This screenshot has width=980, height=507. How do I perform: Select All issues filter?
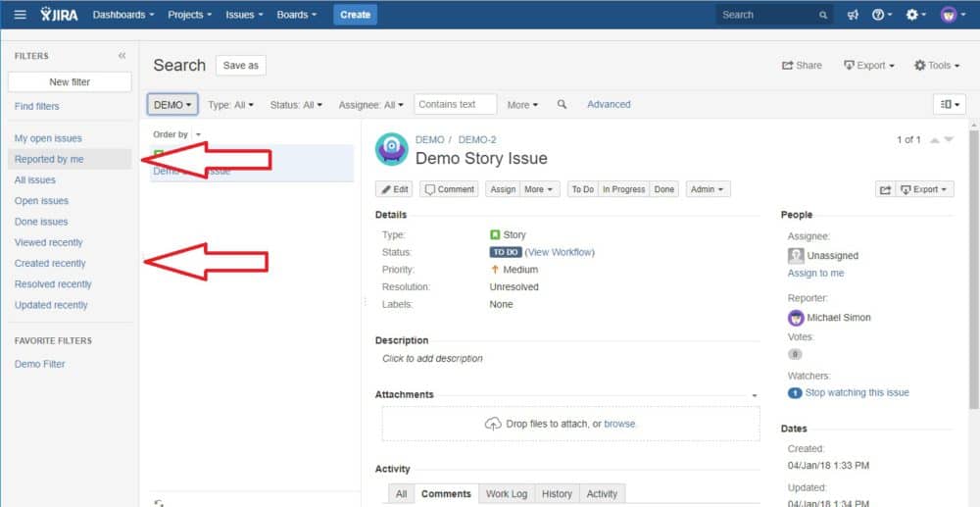pyautogui.click(x=35, y=180)
